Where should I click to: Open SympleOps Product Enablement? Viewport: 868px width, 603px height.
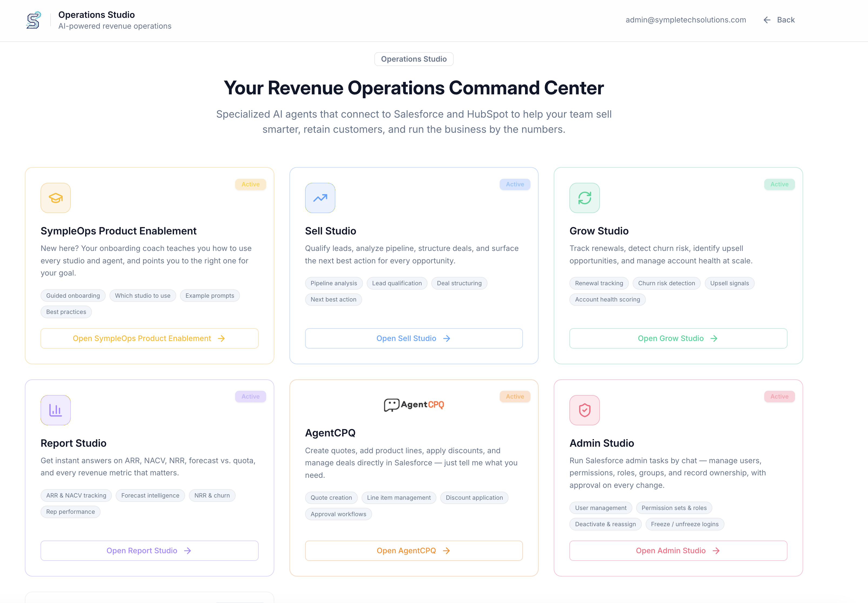[x=149, y=339]
